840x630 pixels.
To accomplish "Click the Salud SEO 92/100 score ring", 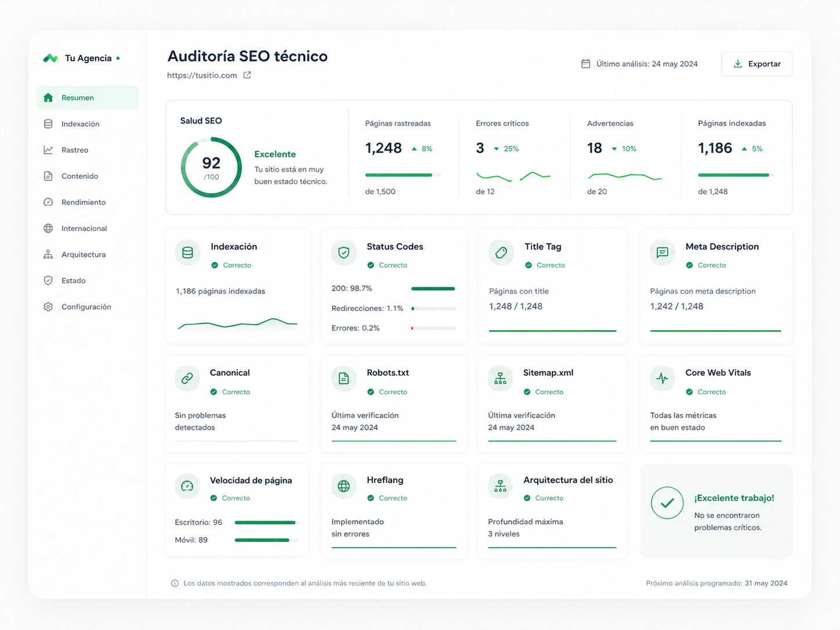I will point(211,167).
